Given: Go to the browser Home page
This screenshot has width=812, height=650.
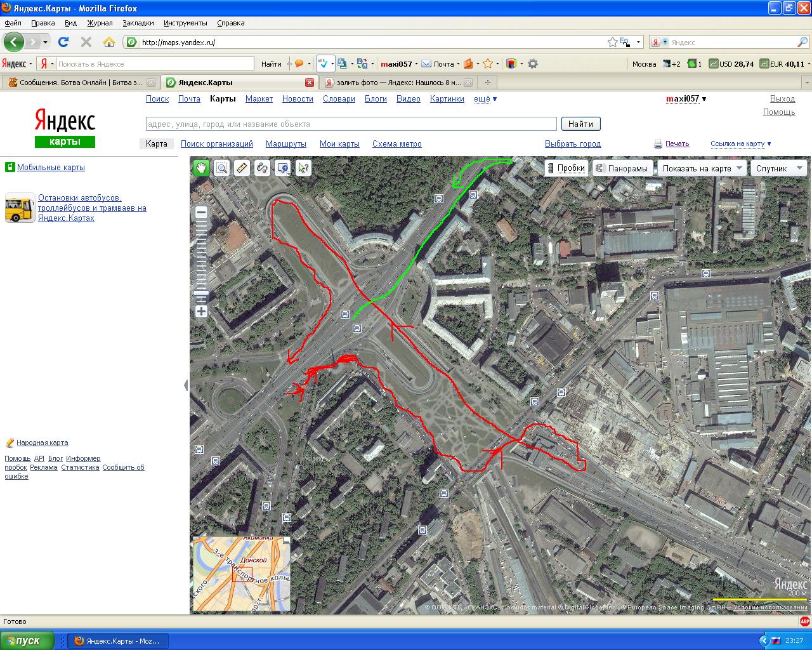Looking at the screenshot, I should pyautogui.click(x=109, y=42).
